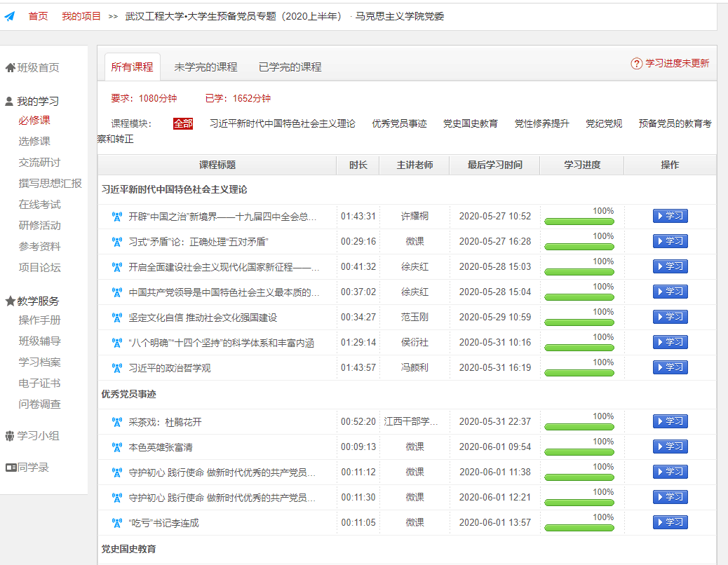Image resolution: width=728 pixels, height=565 pixels.
Task: Filter by 习近平新时代中国特色社会主义理论 module
Action: point(282,123)
